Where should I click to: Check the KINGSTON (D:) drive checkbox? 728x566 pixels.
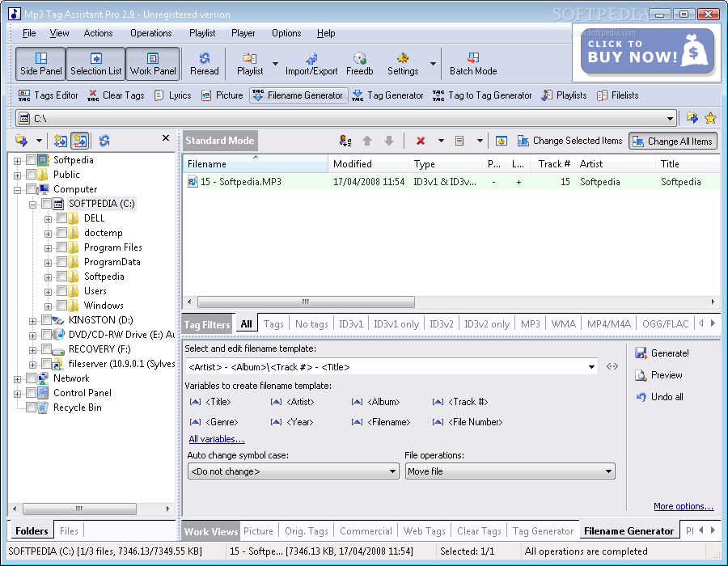click(46, 320)
